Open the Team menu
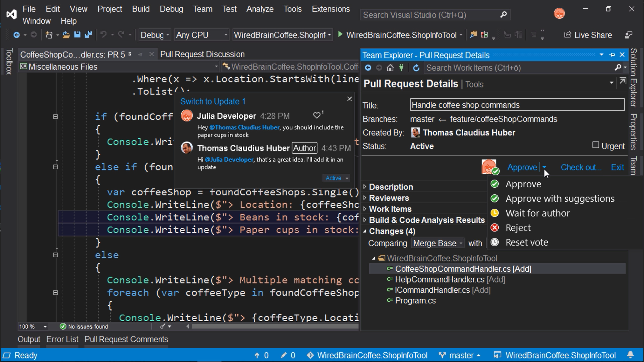Image resolution: width=644 pixels, height=362 pixels. tap(203, 9)
